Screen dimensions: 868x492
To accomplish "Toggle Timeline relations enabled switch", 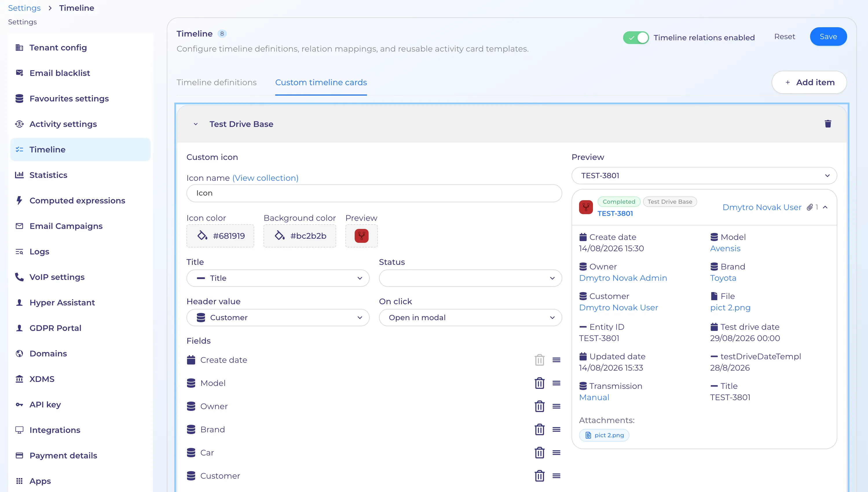I will tap(636, 37).
